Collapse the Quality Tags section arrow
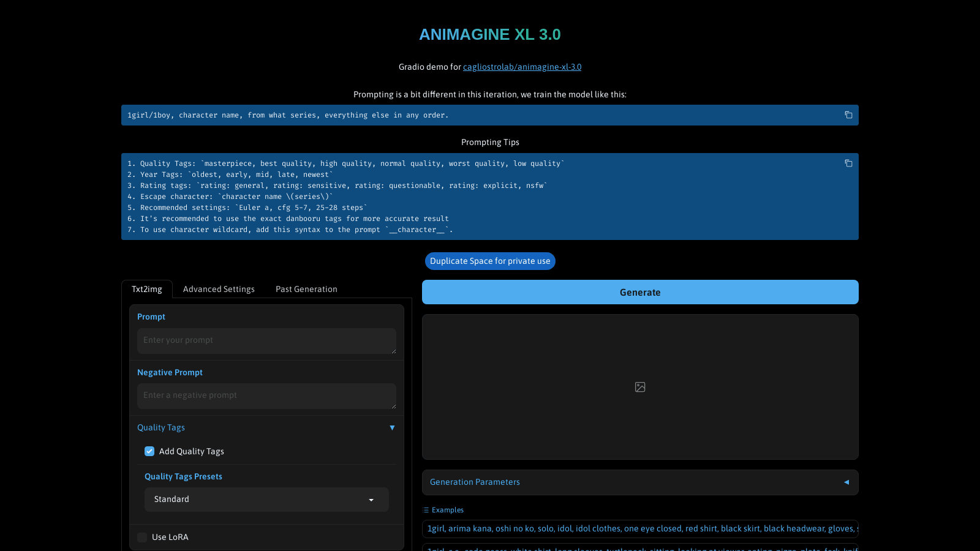This screenshot has height=551, width=980. pyautogui.click(x=392, y=428)
